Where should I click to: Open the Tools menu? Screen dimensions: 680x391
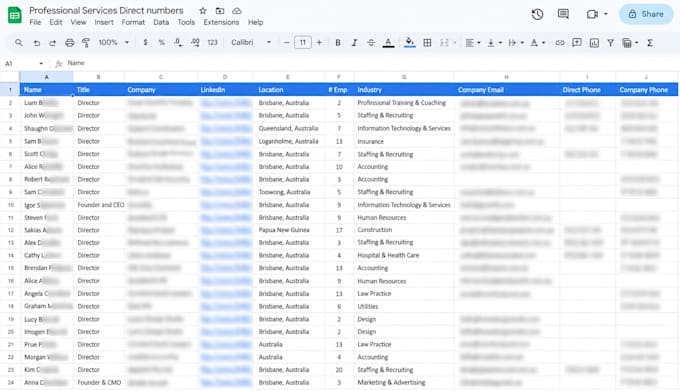tap(186, 22)
